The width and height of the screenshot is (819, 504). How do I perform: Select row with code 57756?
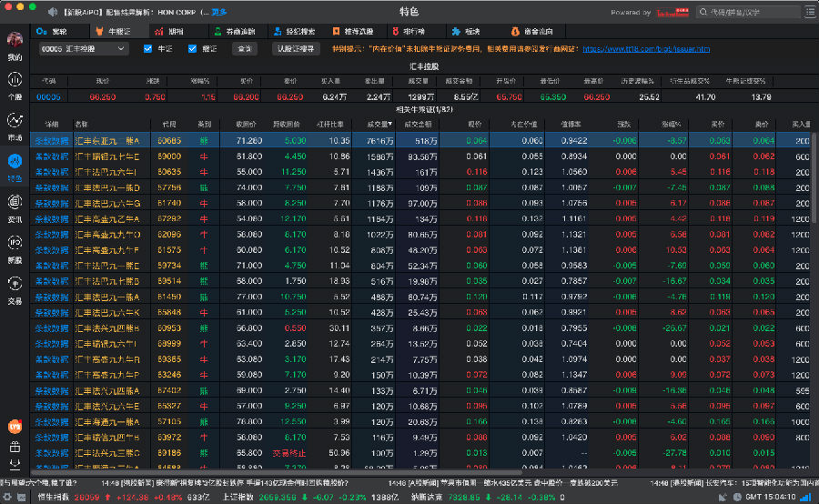click(421, 187)
